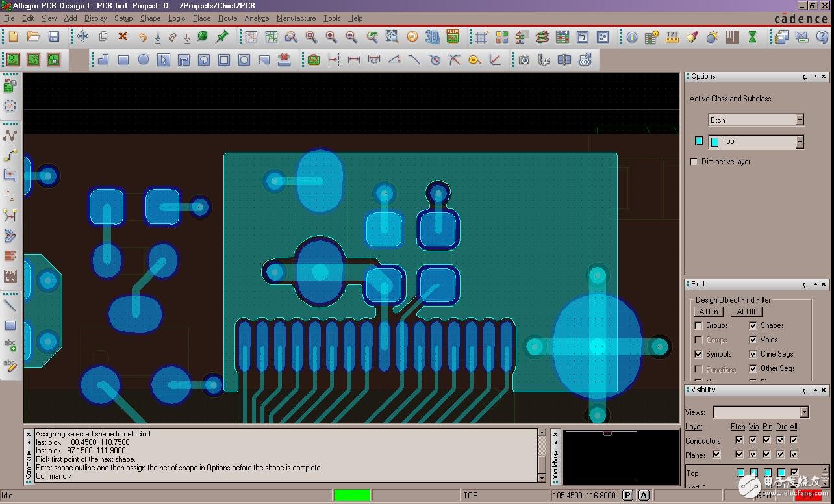Open the Top subclass dropdown

tap(800, 142)
